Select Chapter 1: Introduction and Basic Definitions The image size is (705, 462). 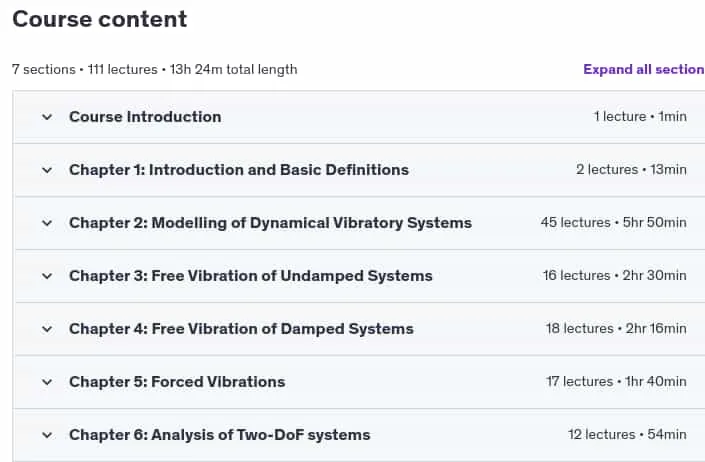click(x=239, y=170)
